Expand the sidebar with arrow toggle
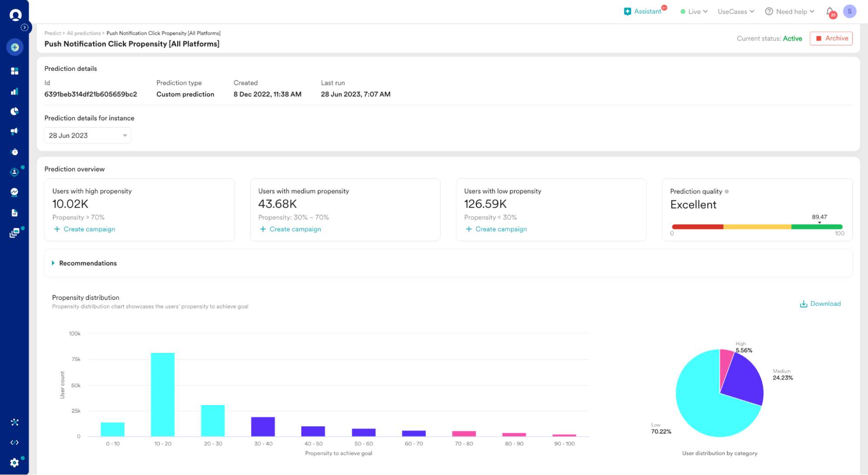868x475 pixels. 25,27
